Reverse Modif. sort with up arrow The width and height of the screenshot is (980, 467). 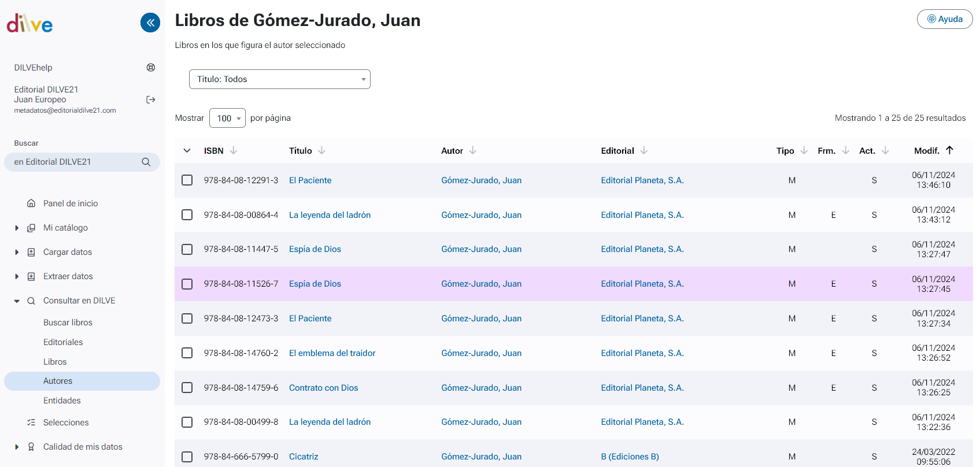(949, 150)
